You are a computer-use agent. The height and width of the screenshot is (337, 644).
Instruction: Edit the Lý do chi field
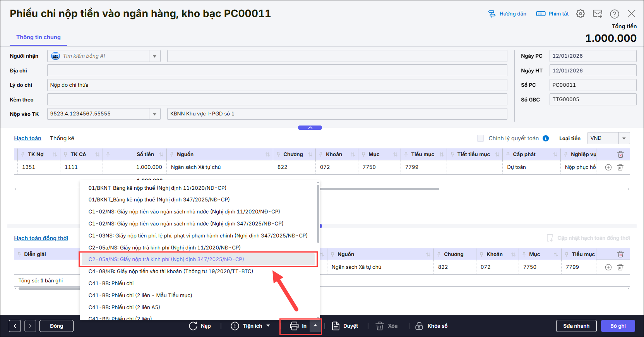tap(277, 85)
